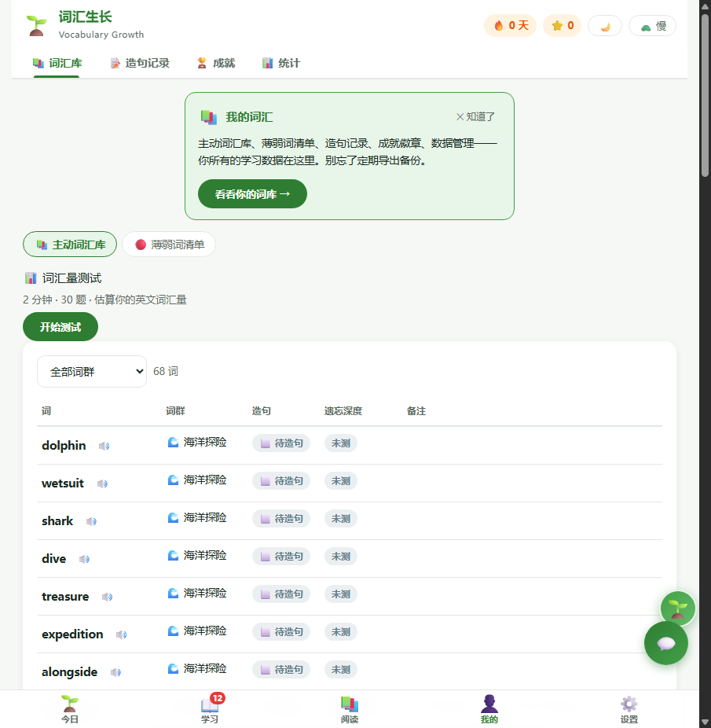Click 看看你的词库 button
The width and height of the screenshot is (711, 728).
point(252,193)
